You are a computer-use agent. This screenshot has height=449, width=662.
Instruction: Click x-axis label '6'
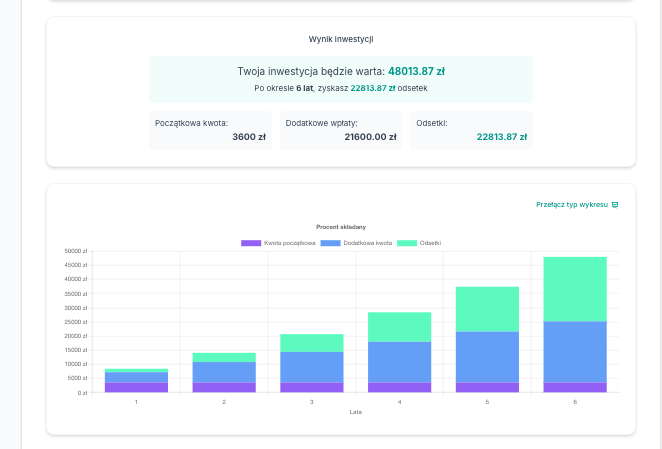(575, 402)
